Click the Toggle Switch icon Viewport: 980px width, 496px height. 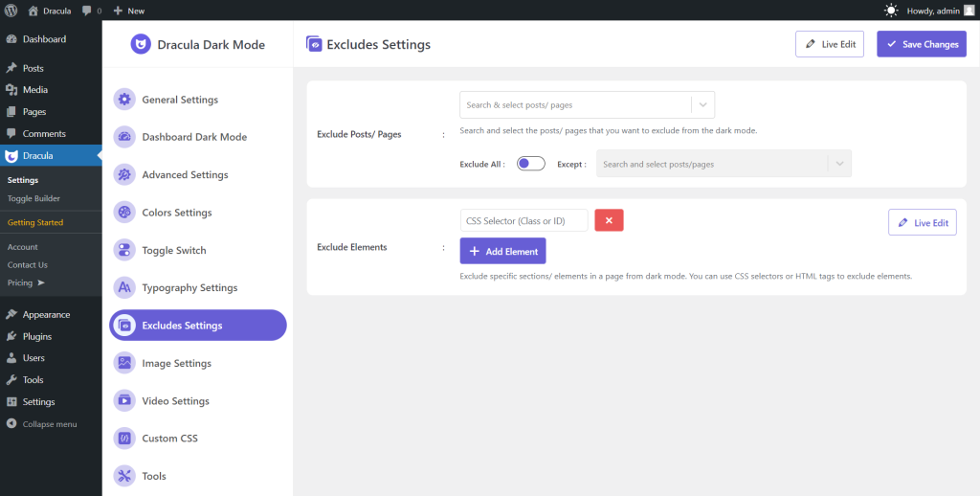click(124, 250)
